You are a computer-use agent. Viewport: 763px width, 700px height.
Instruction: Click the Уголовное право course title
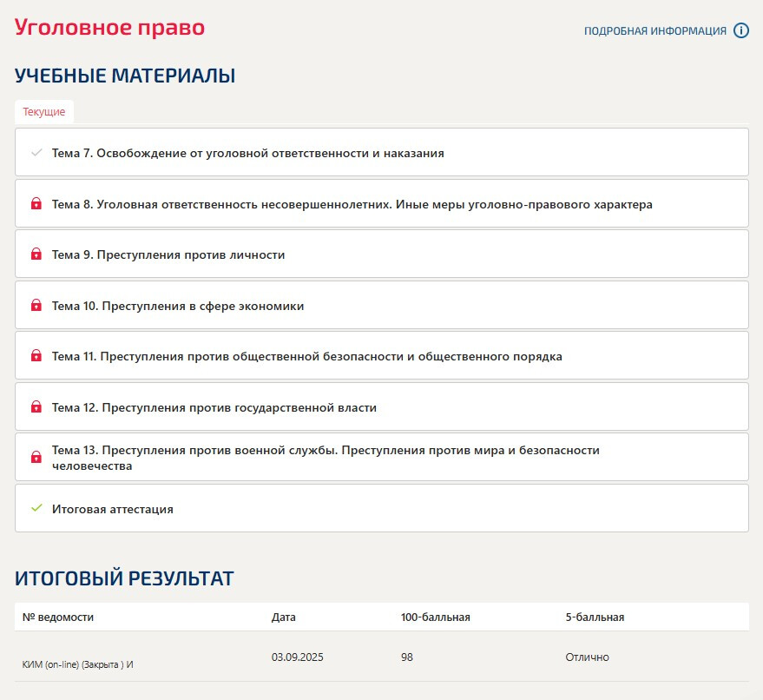point(109,27)
